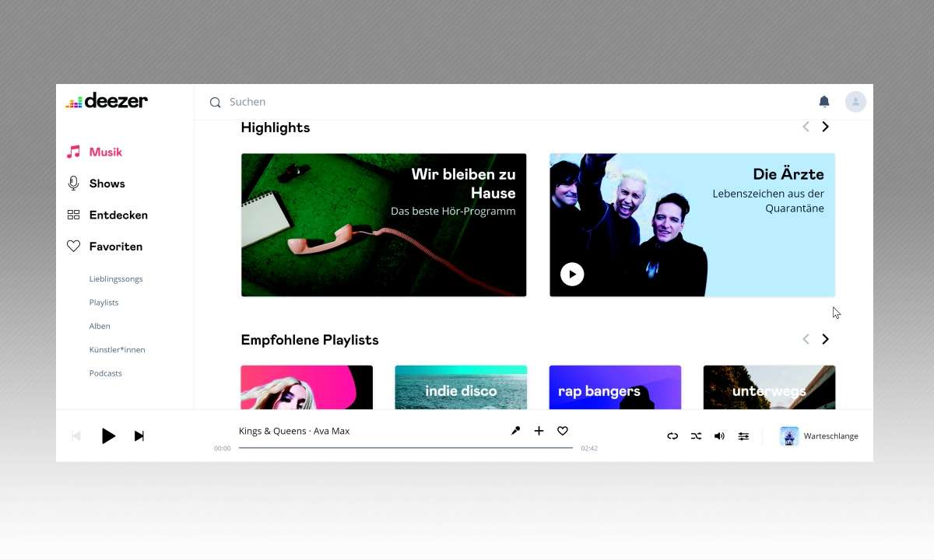Open the pink blonde-woman playlist cover
Screen dimensions: 934x560
point(307,387)
